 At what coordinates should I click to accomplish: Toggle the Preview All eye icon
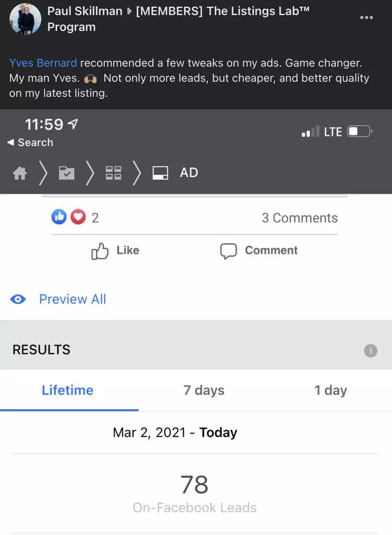18,299
